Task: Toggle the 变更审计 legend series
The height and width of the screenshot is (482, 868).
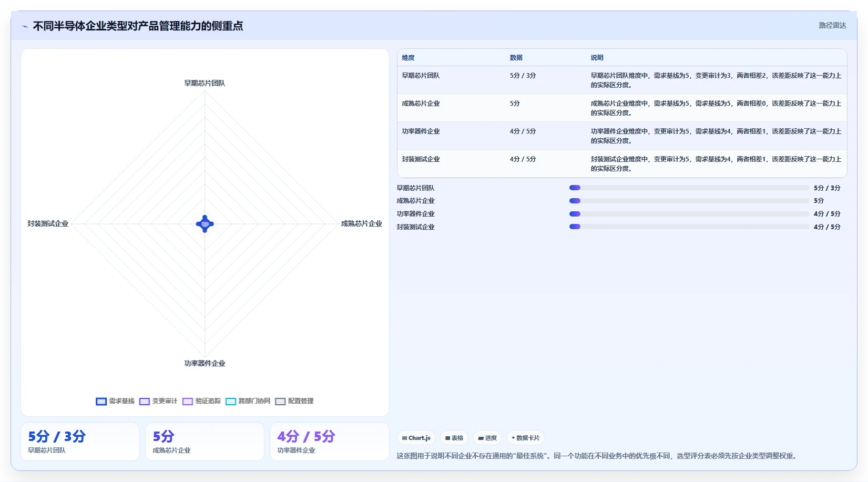Action: [x=158, y=401]
